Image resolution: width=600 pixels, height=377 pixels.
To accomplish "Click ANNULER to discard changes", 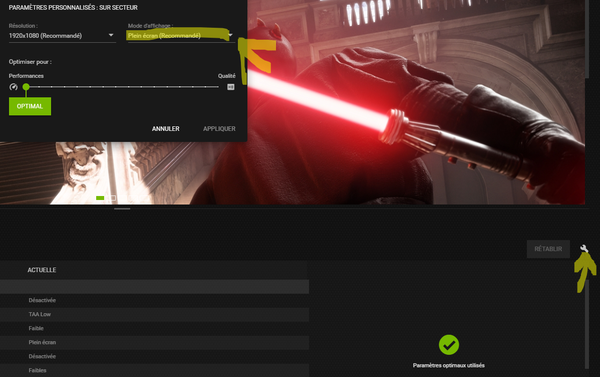I will click(166, 129).
